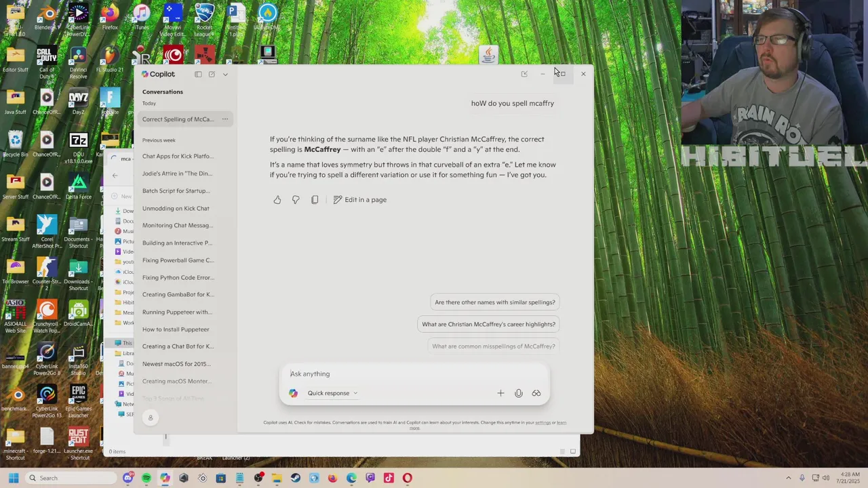
Task: Start voice input with microphone icon
Action: [519, 393]
